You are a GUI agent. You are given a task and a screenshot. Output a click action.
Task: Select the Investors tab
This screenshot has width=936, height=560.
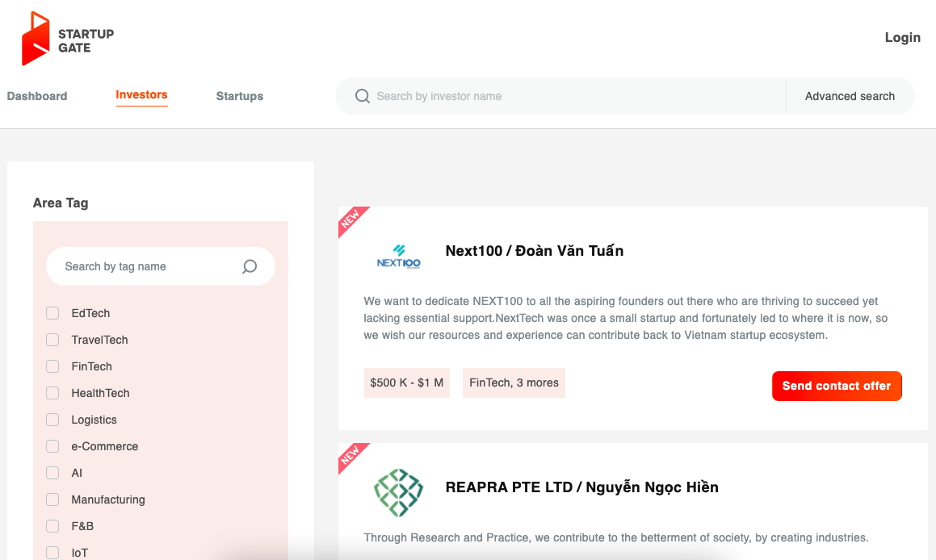(x=141, y=95)
